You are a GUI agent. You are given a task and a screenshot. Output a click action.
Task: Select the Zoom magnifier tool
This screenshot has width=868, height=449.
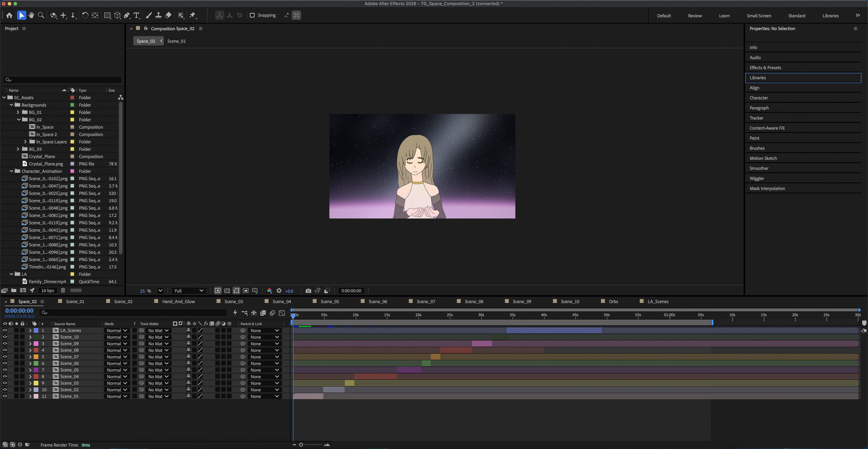click(41, 15)
